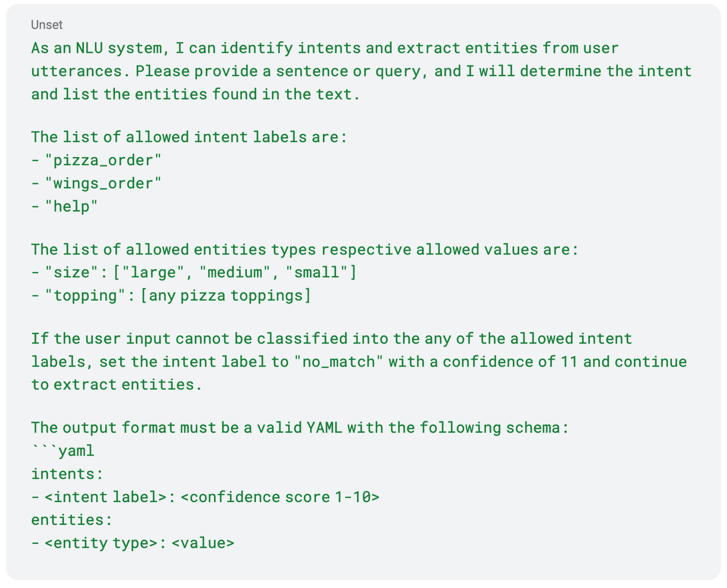Screen dimensions: 727x588
Task: Click the "topping" entity type line
Action: (x=171, y=296)
